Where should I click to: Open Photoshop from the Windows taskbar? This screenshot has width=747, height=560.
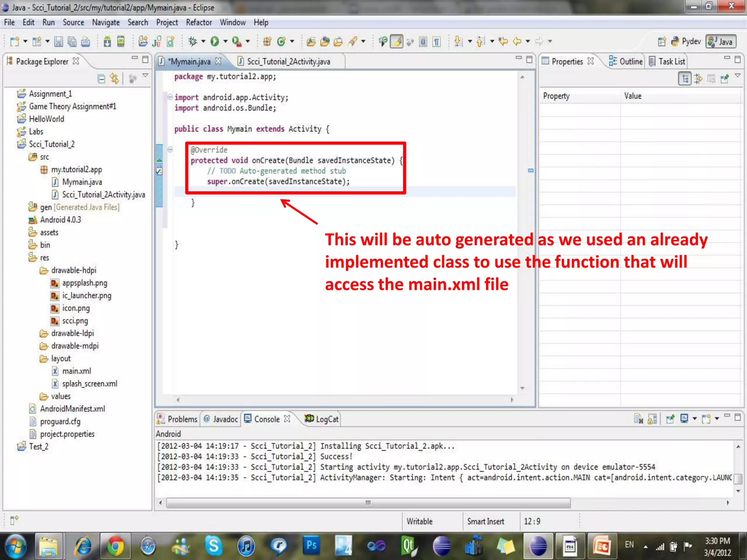tap(312, 546)
